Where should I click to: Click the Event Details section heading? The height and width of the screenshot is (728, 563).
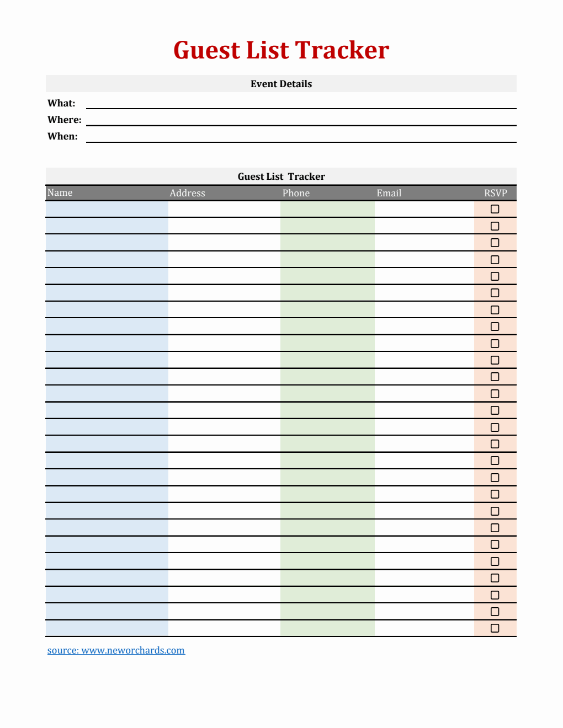[x=281, y=84]
